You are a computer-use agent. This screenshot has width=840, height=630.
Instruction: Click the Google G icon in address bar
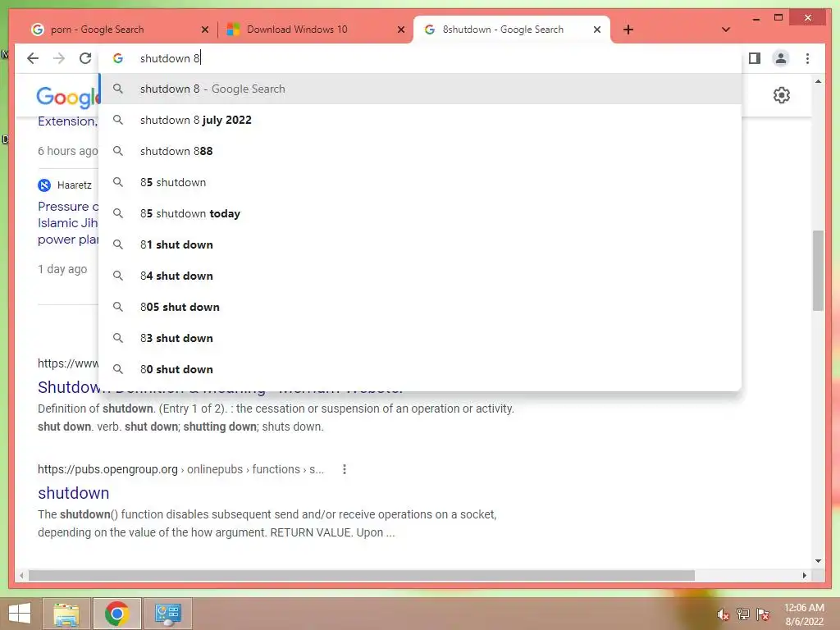pos(118,58)
